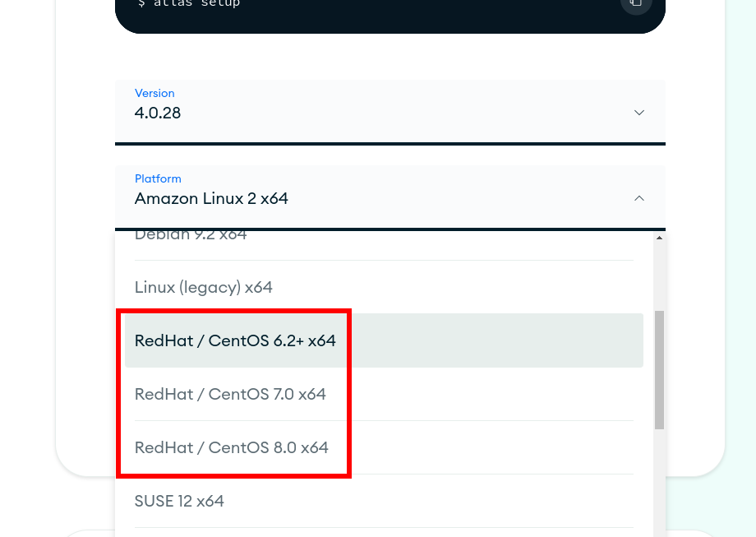
Task: Select SUSE 12 x64 platform
Action: [x=179, y=501]
